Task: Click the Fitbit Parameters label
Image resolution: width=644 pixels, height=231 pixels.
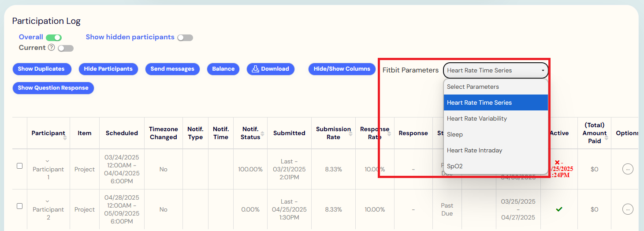Action: (410, 70)
